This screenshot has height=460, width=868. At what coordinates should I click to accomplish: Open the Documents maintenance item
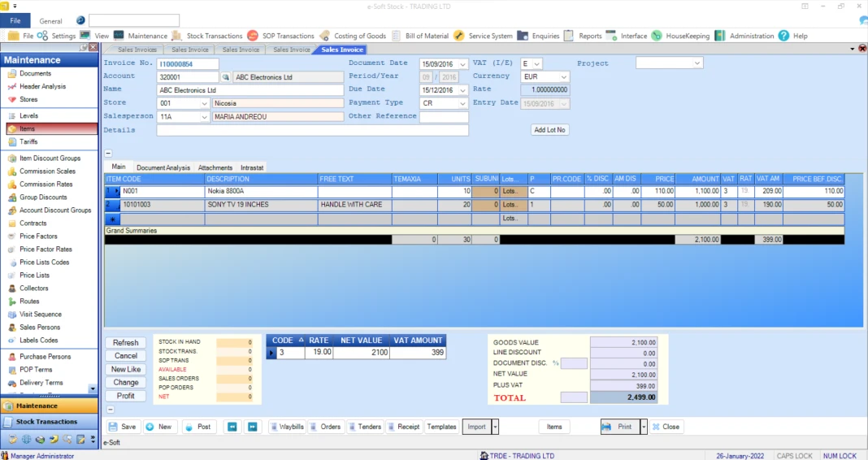(x=35, y=73)
